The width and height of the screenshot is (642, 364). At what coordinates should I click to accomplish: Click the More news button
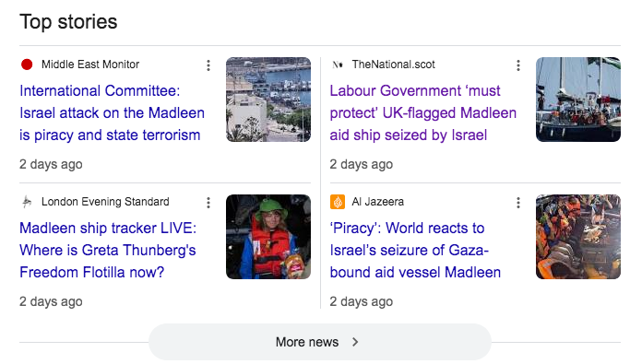[x=320, y=342]
